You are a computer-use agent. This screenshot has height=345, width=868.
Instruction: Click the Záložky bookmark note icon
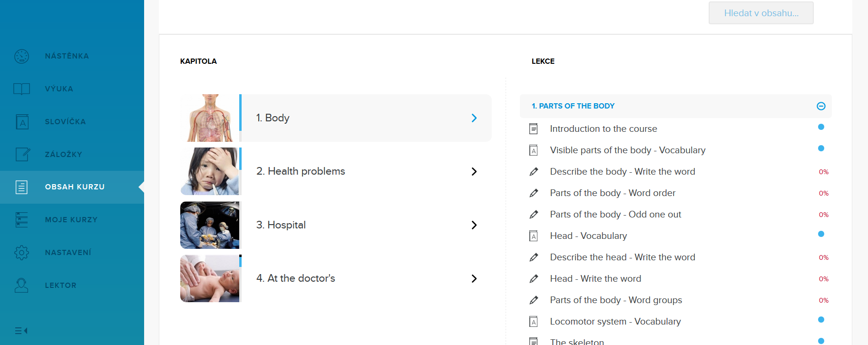[x=22, y=154]
